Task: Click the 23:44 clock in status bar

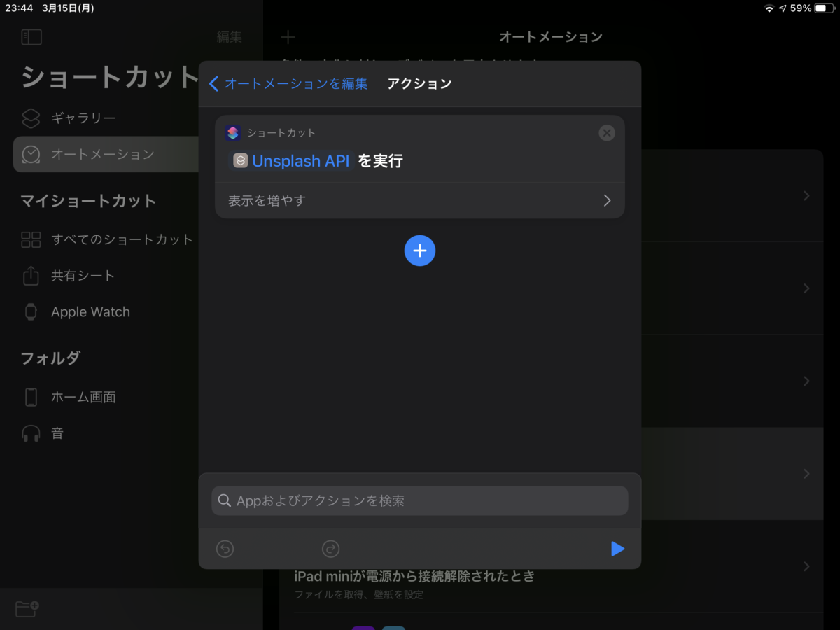Action: click(x=20, y=8)
